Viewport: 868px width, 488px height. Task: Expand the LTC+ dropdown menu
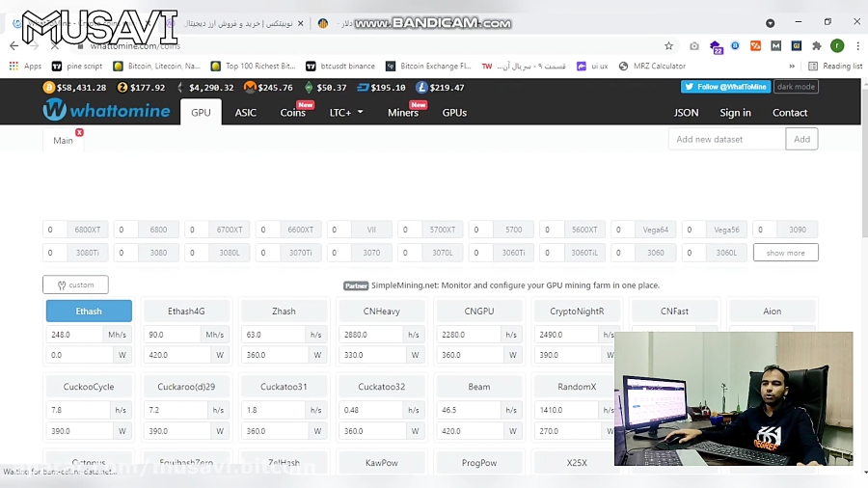346,112
